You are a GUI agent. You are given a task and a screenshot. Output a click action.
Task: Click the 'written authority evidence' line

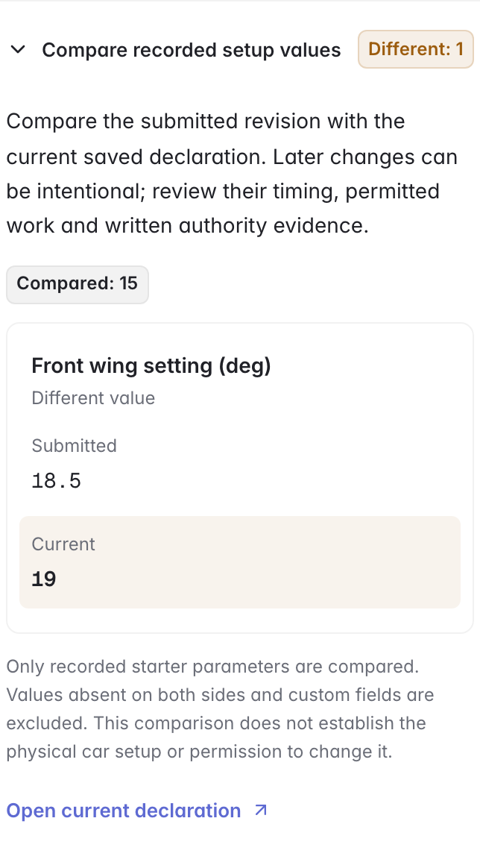pyautogui.click(x=188, y=225)
